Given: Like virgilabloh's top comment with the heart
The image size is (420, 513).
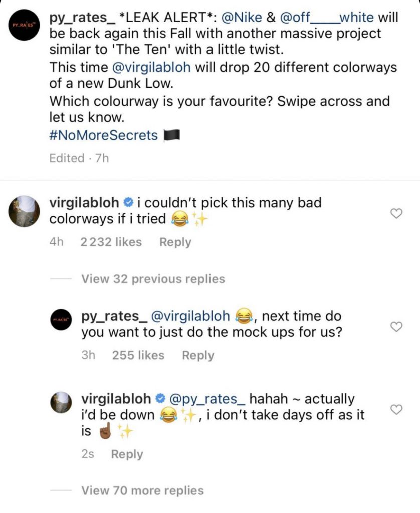Looking at the screenshot, I should click(x=396, y=213).
